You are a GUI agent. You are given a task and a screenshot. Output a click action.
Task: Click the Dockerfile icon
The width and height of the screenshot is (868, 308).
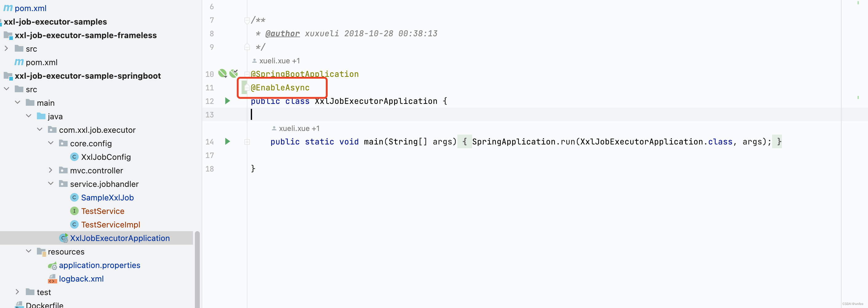19,305
